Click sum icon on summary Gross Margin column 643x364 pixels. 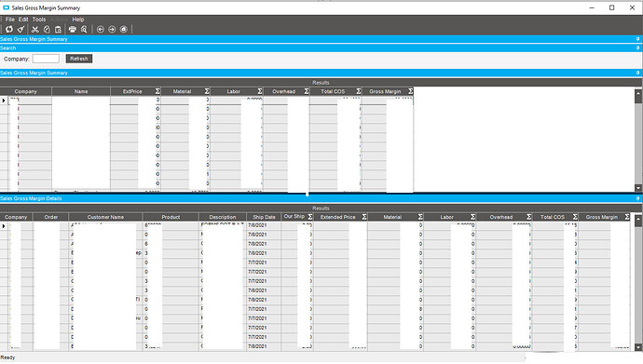[x=410, y=91]
